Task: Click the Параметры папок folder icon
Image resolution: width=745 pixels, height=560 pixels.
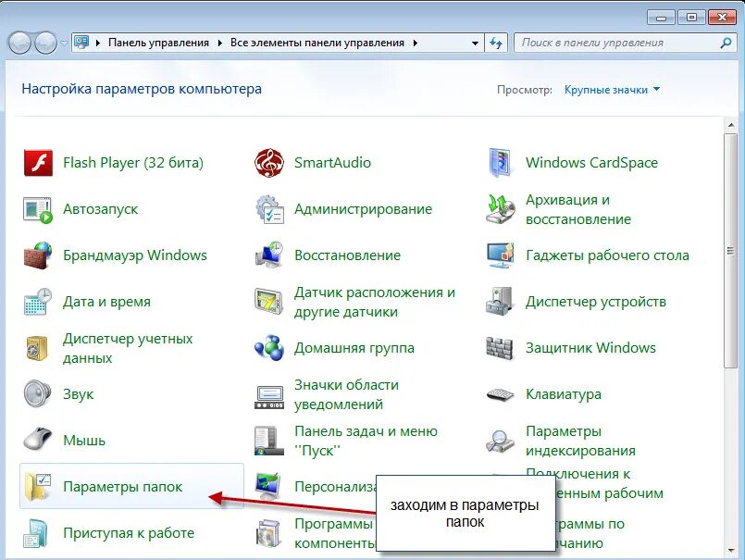Action: click(x=38, y=487)
